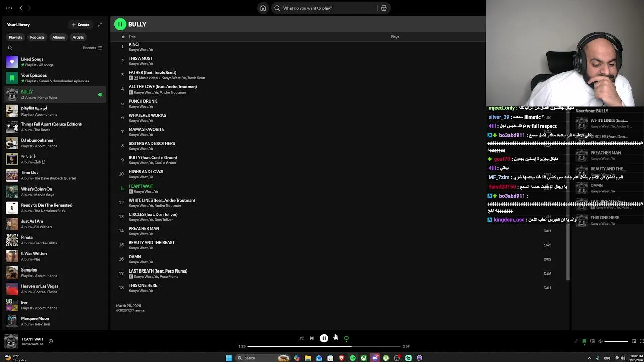Screen dimensions: 644x362
Task: Toggle the green queue panel icon
Action: [584, 341]
